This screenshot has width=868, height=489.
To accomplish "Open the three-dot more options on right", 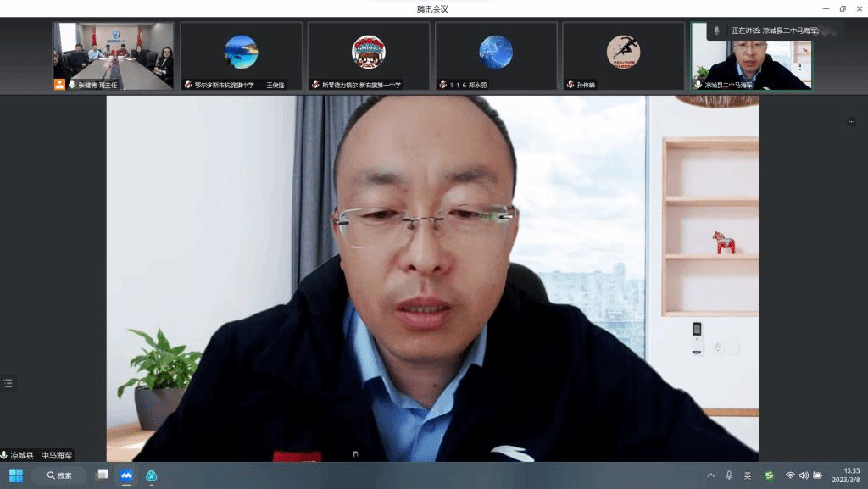I will coord(851,122).
